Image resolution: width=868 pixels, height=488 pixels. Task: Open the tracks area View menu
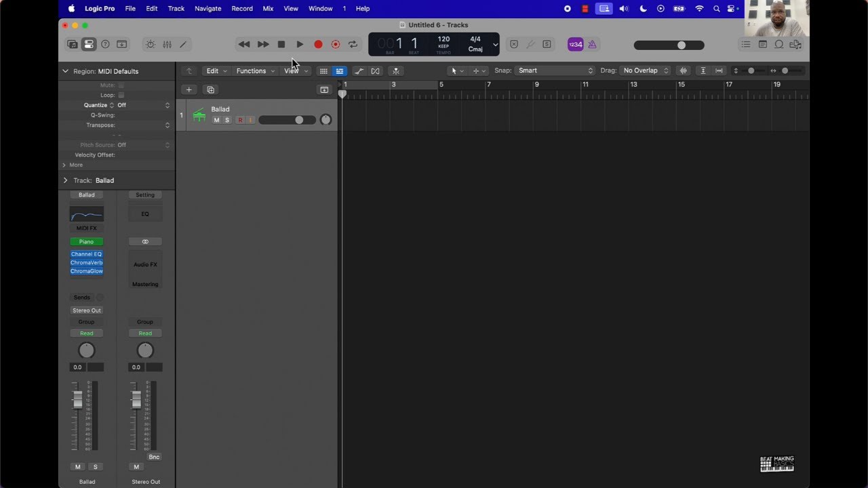296,71
